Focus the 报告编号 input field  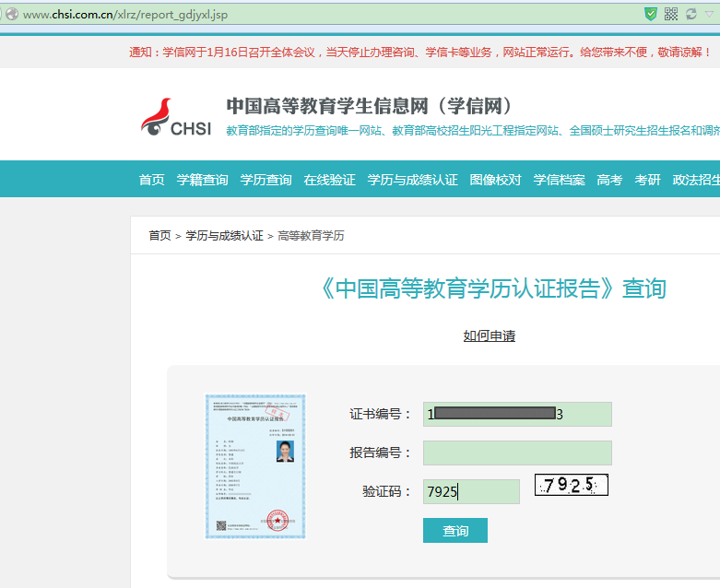click(517, 453)
